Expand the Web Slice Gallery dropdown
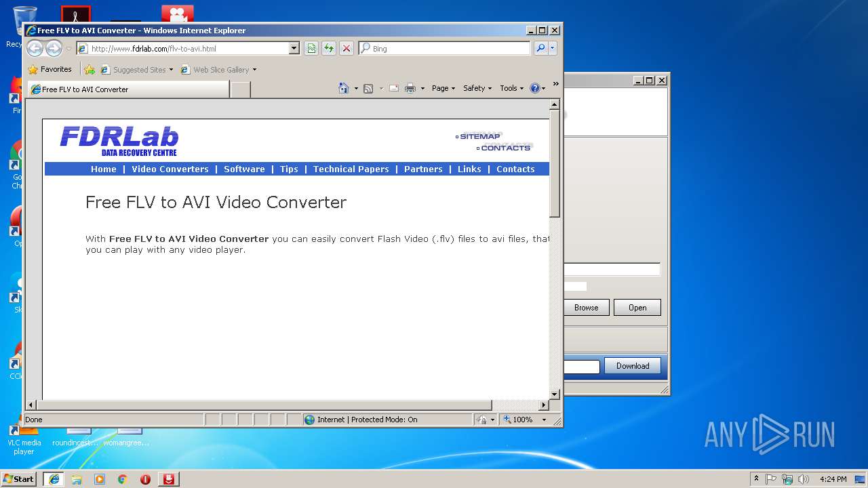The width and height of the screenshot is (868, 488). pos(254,69)
